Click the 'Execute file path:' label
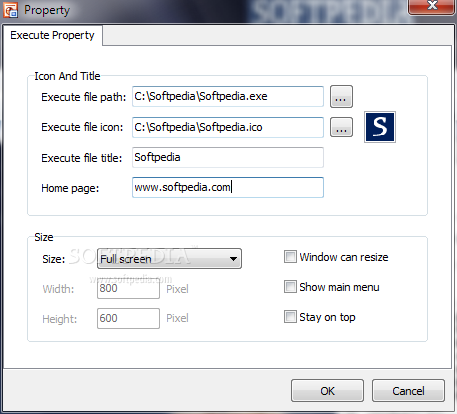Screen dimensions: 457x414 pyautogui.click(x=84, y=97)
